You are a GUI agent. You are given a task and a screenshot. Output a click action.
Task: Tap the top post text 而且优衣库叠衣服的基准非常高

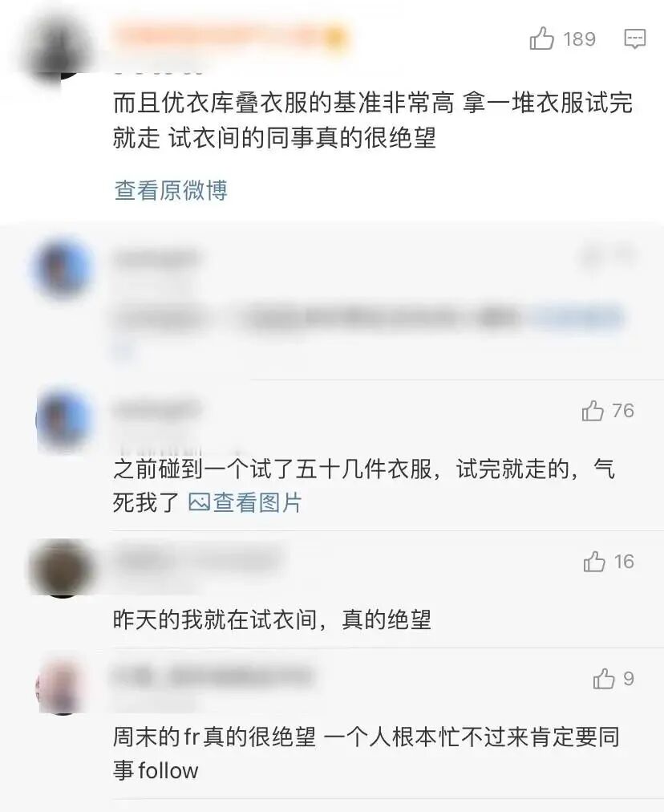click(373, 120)
